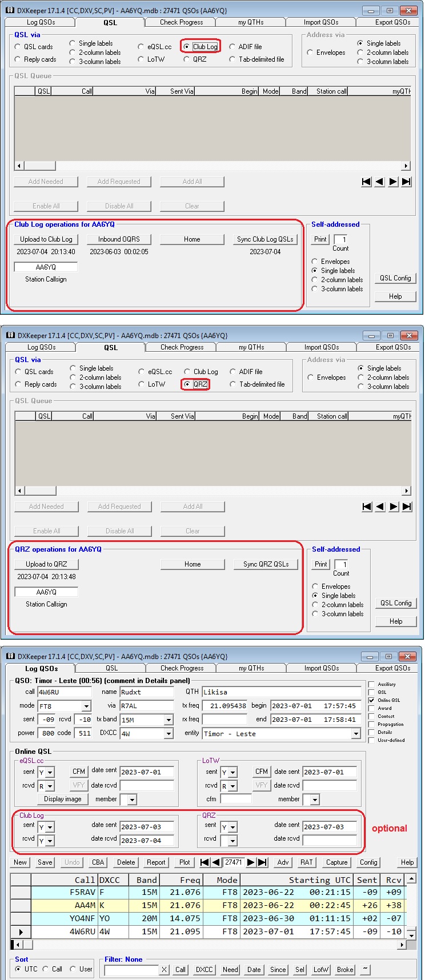Click the log table horizontal scrollbar
The width and height of the screenshot is (425, 980).
pyautogui.click(x=211, y=945)
